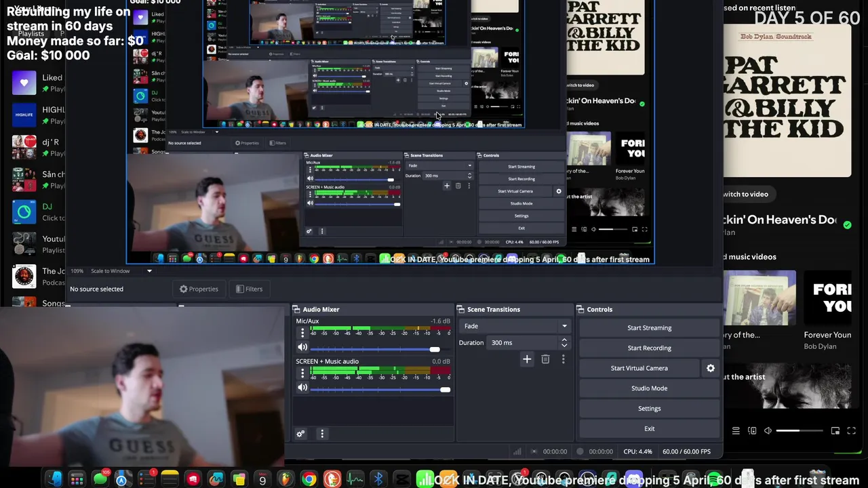
Task: Click inside the Duration 300 ms field
Action: 522,343
